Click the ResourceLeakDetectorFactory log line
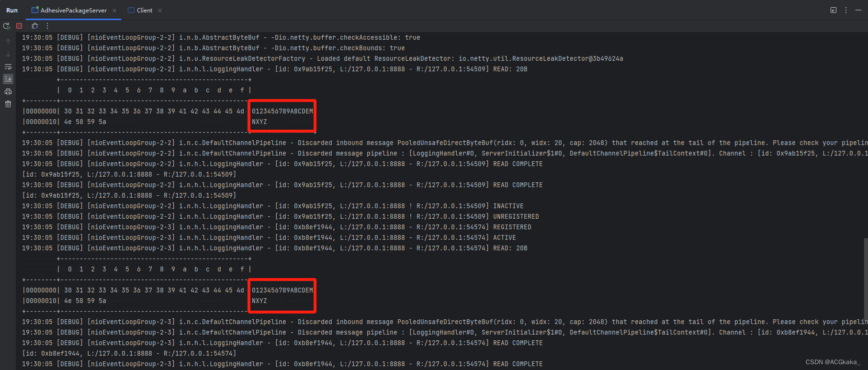The height and width of the screenshot is (370, 868). tap(323, 58)
